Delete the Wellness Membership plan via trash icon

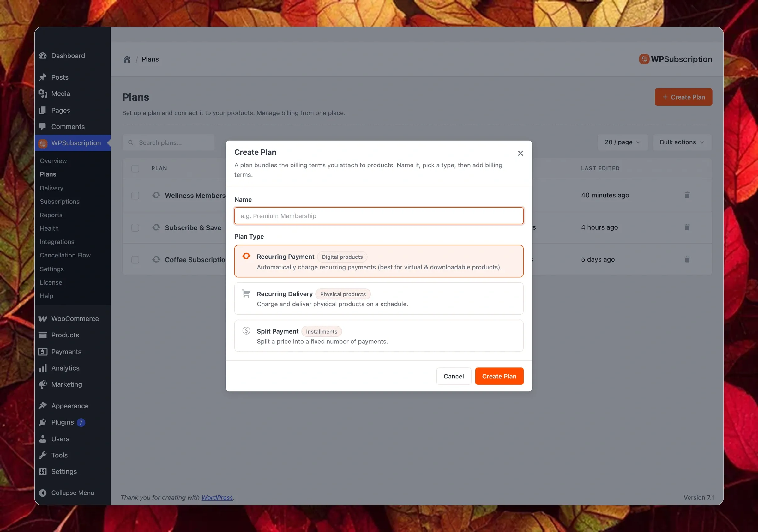[687, 195]
